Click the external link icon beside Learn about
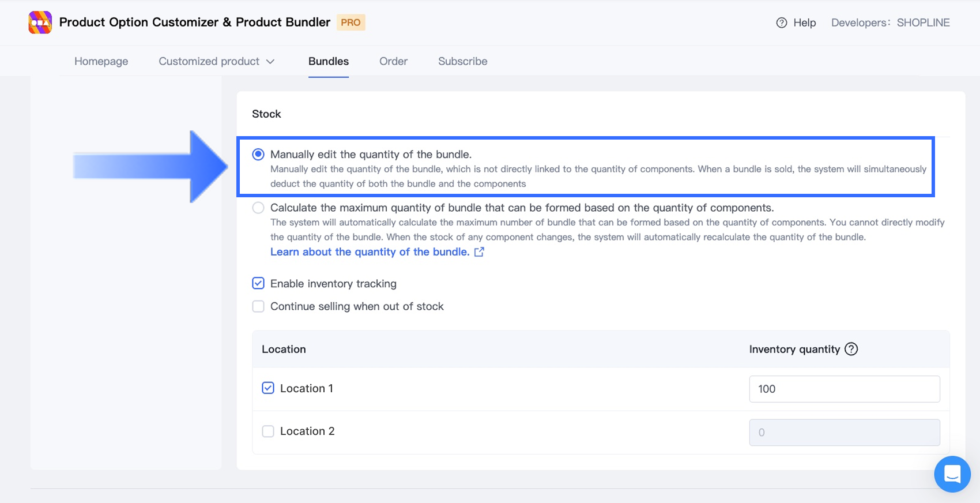Image resolution: width=980 pixels, height=503 pixels. pos(479,252)
